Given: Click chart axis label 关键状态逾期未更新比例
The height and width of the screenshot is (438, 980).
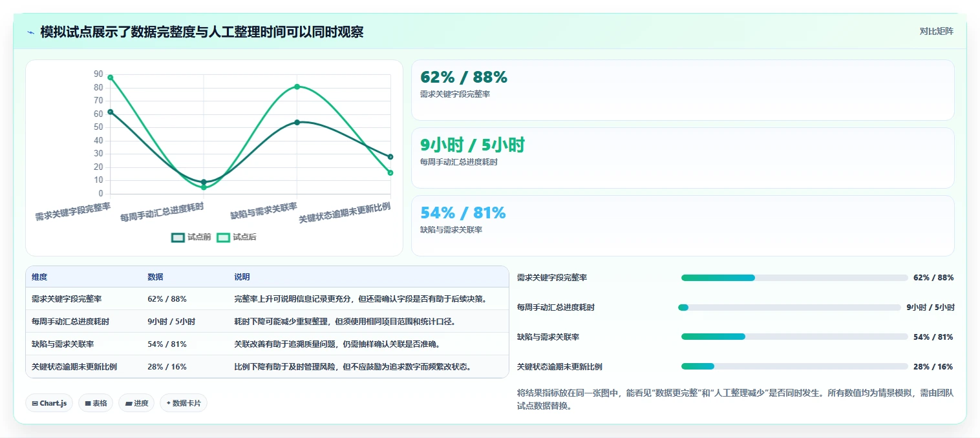Looking at the screenshot, I should coord(345,213).
